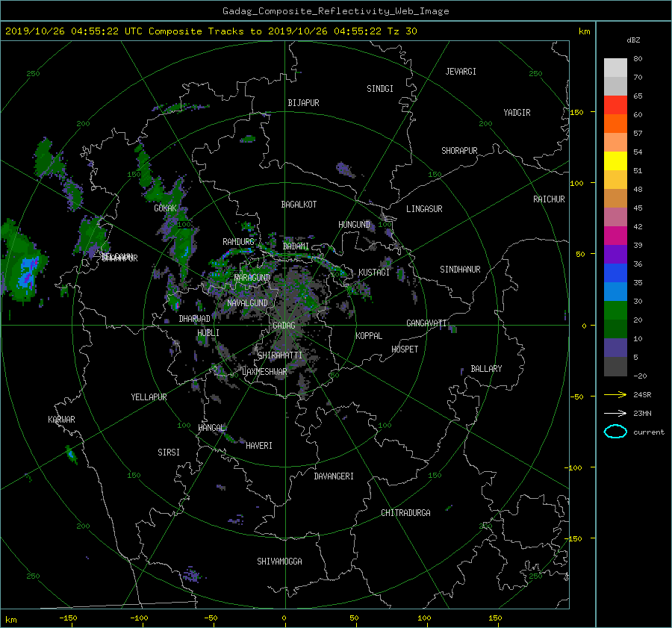Click the LINGASUR city label

click(x=424, y=209)
